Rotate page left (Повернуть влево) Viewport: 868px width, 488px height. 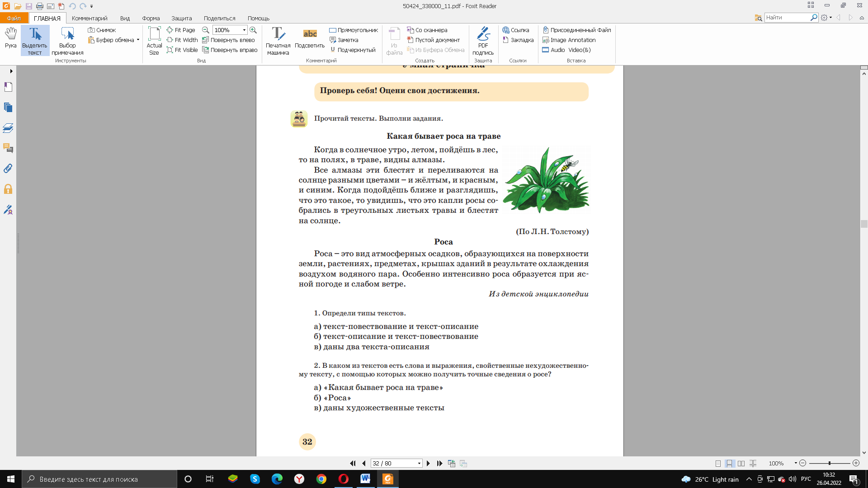coord(228,40)
